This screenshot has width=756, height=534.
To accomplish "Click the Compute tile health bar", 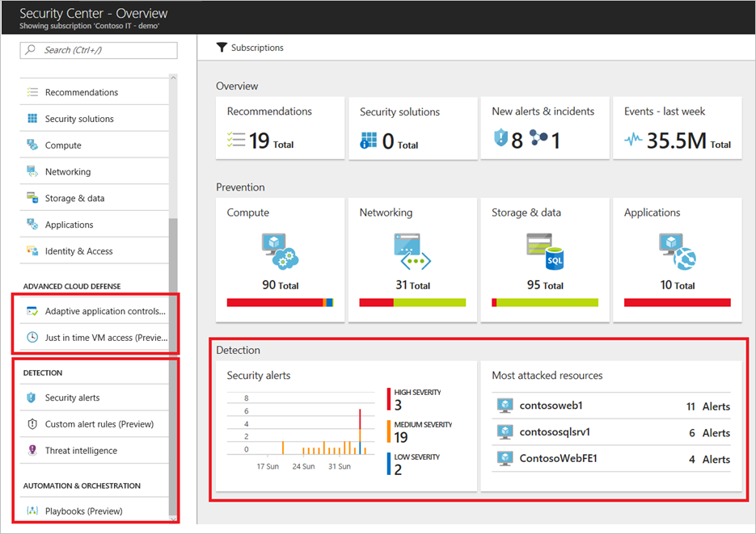I will [280, 302].
